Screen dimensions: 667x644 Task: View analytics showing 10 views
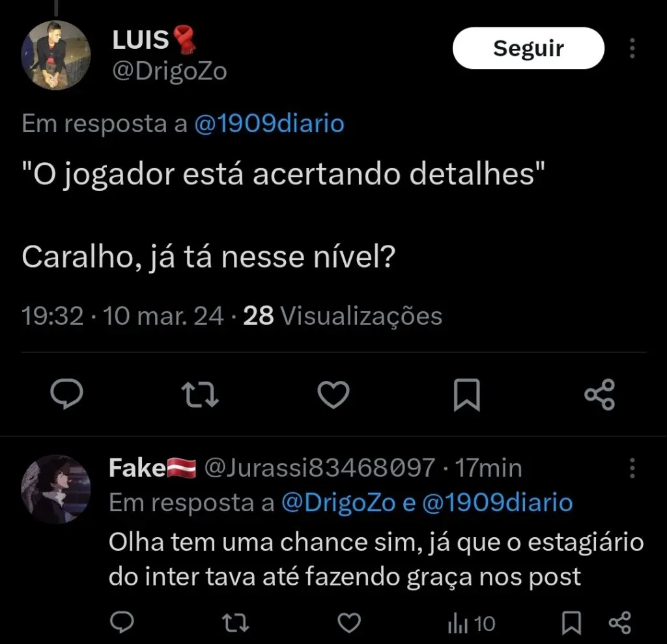(x=472, y=624)
